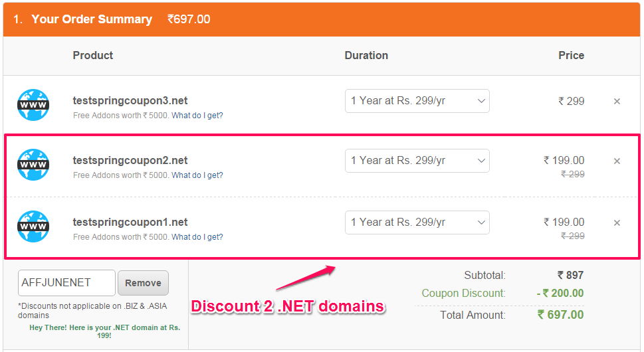The width and height of the screenshot is (644, 352).
Task: Click the Remove coupon button
Action: click(143, 283)
